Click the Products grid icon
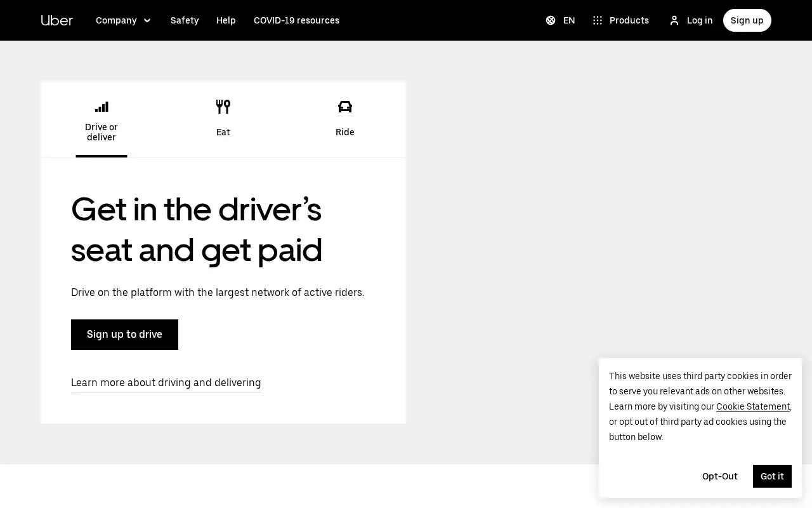This screenshot has width=812, height=508. 598,20
